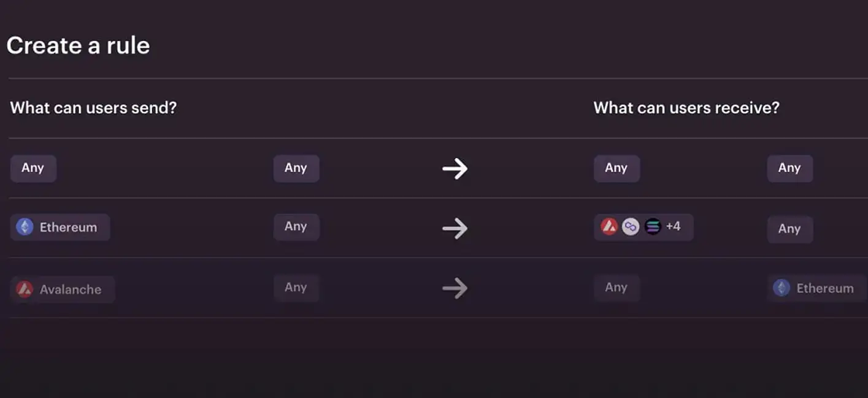Open the first receive Any chip in the top row
This screenshot has width=868, height=398.
click(x=616, y=168)
